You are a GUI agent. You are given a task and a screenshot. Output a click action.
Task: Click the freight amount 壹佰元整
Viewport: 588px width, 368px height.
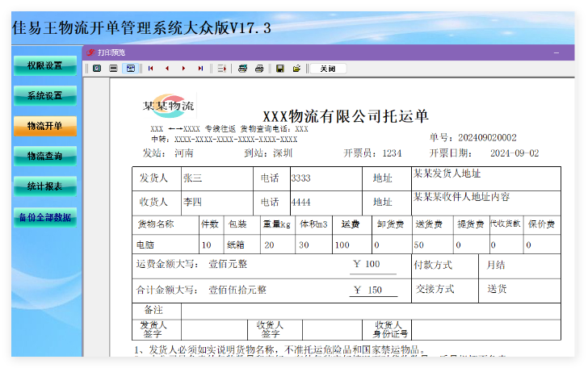point(228,264)
